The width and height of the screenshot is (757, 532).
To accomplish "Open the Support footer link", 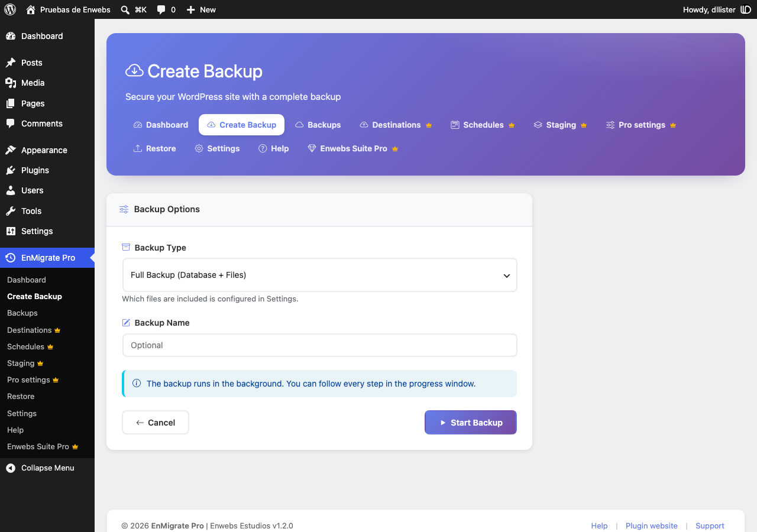I will tap(710, 525).
